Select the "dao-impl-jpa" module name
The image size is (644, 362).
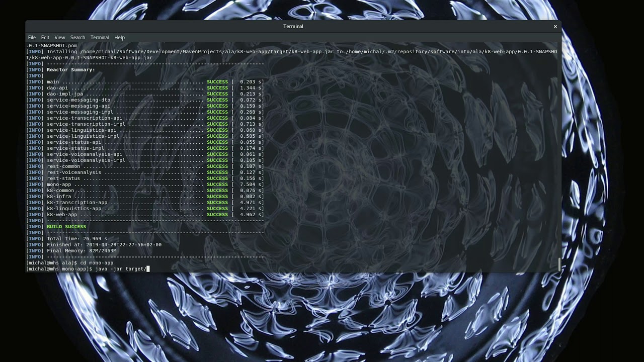point(65,94)
